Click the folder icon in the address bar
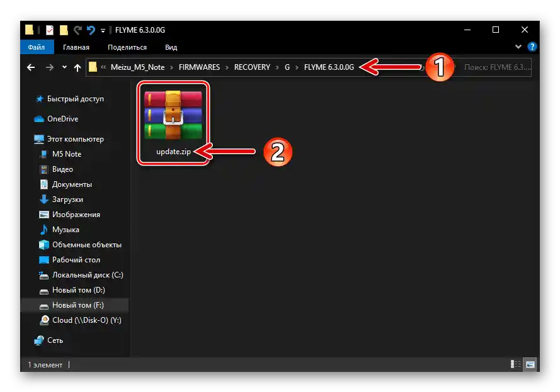The image size is (560, 392). [x=93, y=67]
